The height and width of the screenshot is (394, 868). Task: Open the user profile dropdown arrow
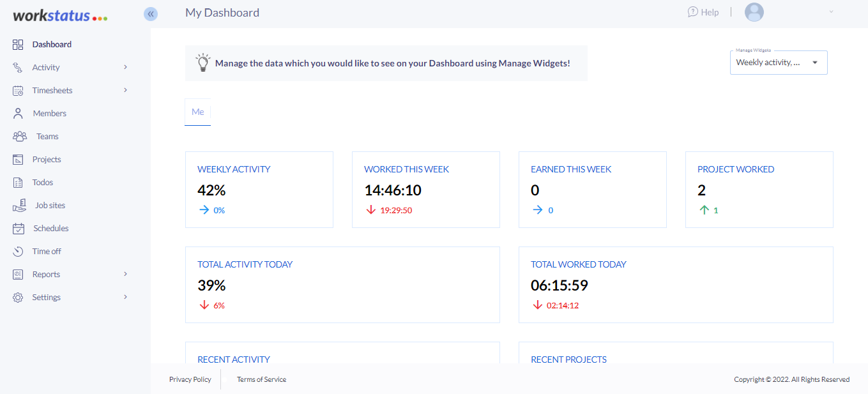click(831, 12)
